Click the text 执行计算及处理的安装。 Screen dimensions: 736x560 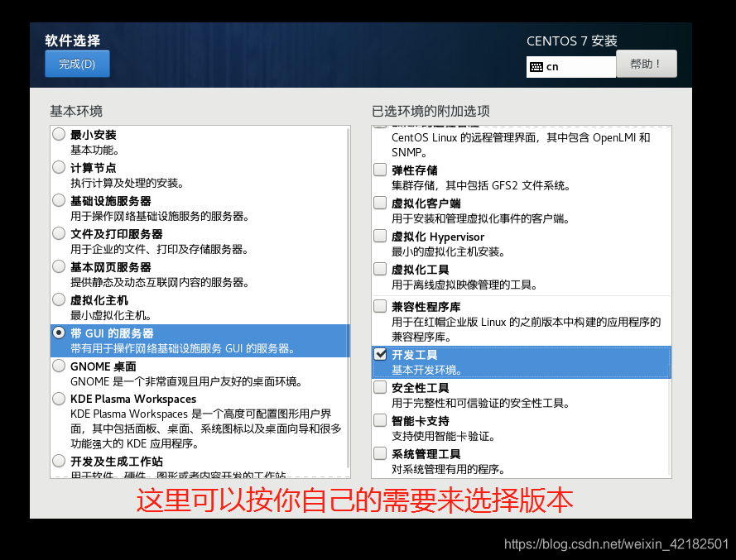(127, 183)
